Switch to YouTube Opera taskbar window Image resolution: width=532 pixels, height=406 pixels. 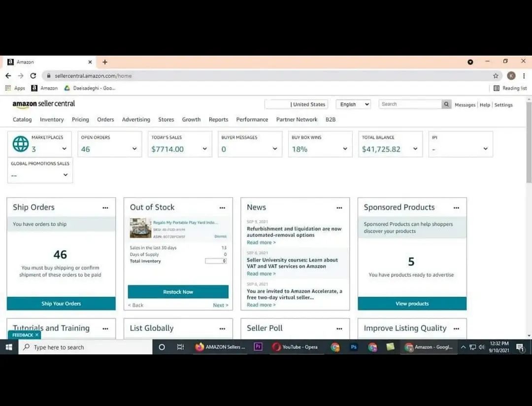pyautogui.click(x=295, y=347)
